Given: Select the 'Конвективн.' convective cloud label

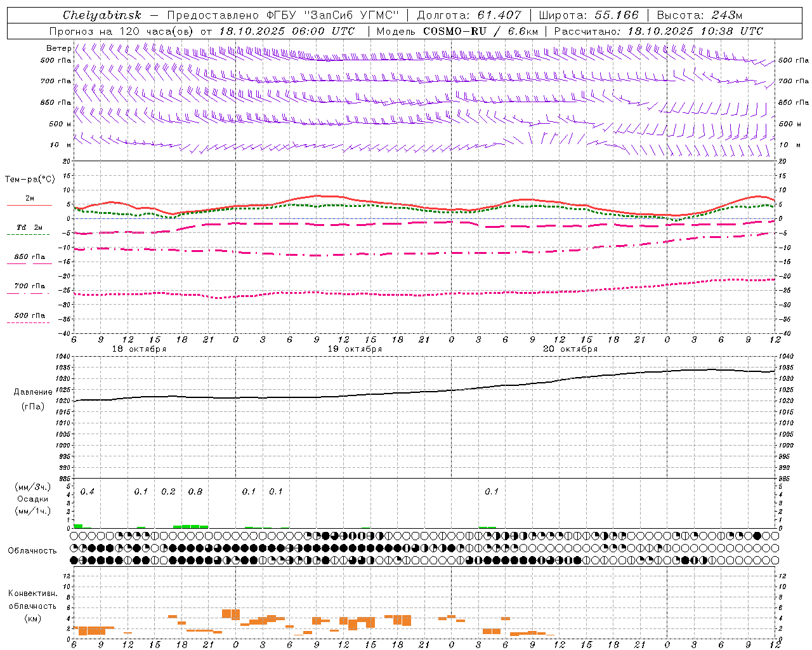Looking at the screenshot, I should (x=33, y=594).
